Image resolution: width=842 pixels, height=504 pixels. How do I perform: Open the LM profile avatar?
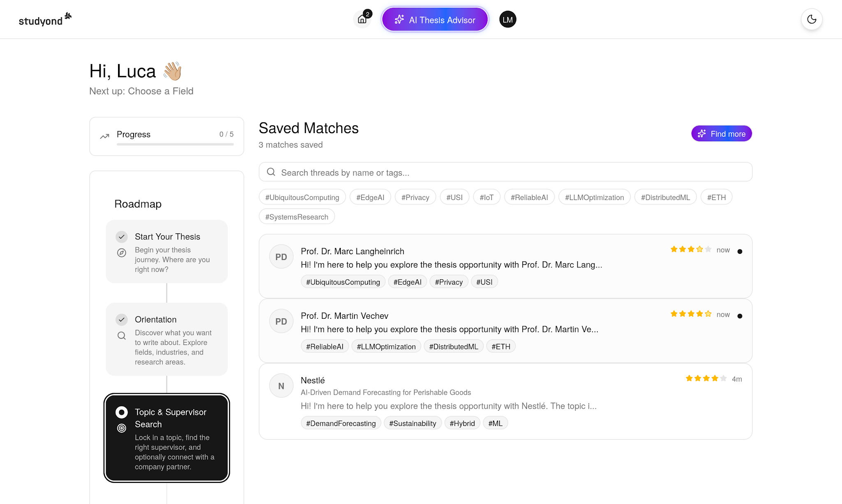[508, 19]
